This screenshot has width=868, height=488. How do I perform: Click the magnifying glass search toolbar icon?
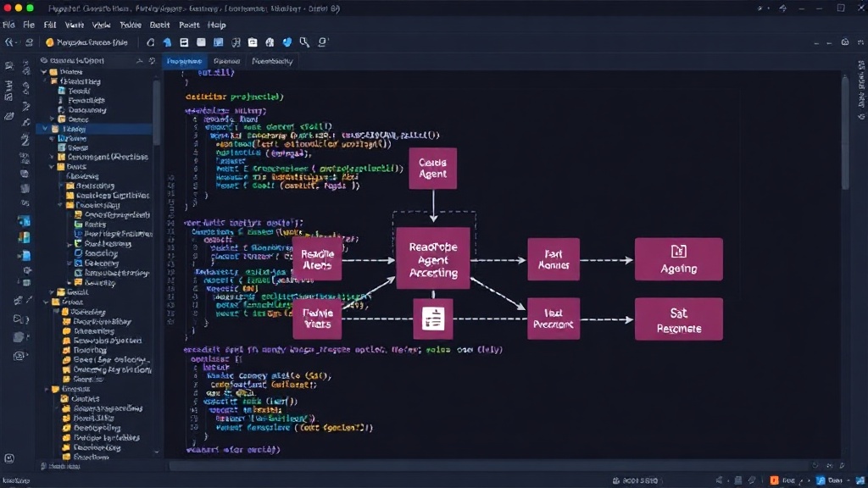[x=304, y=42]
